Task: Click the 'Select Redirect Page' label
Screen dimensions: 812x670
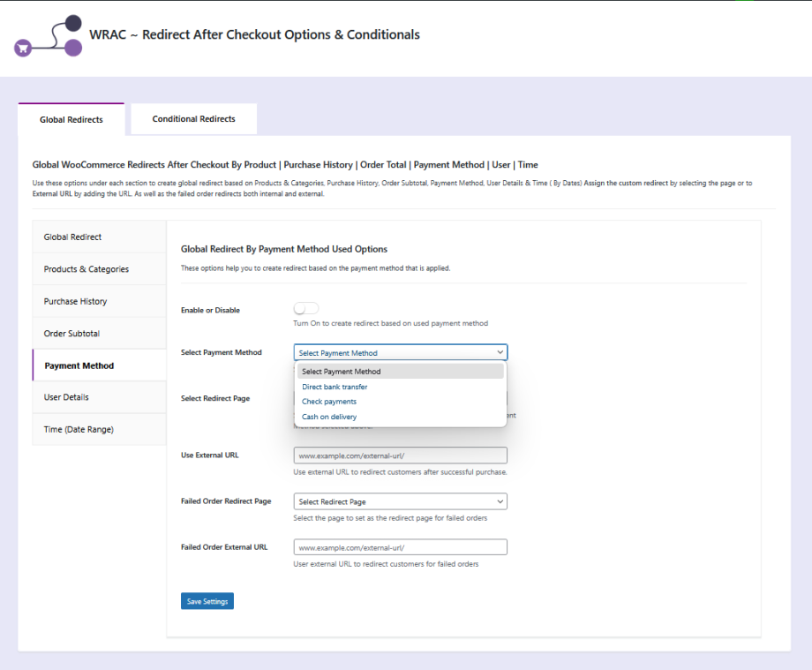Action: pos(215,398)
